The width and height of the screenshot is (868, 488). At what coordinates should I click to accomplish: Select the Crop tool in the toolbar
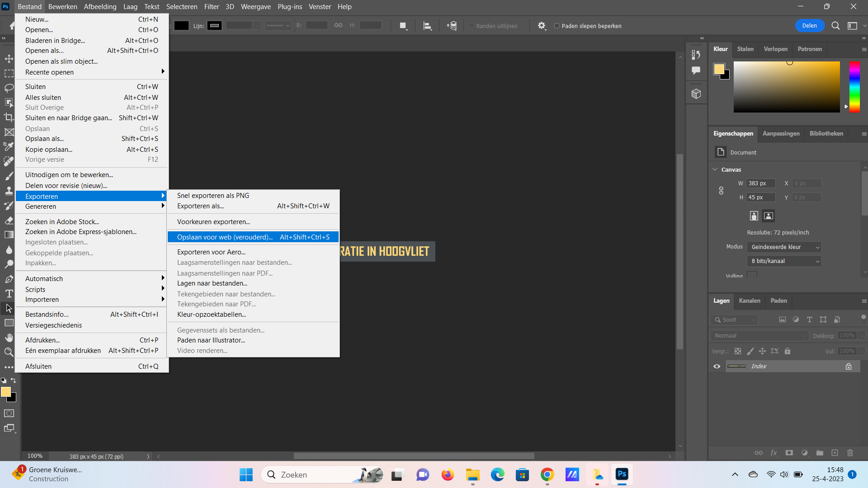coord(9,117)
